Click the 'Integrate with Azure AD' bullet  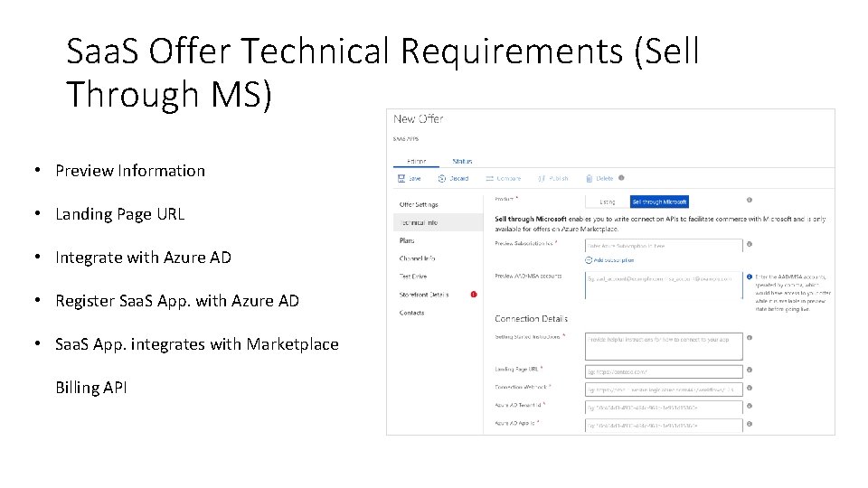144,258
